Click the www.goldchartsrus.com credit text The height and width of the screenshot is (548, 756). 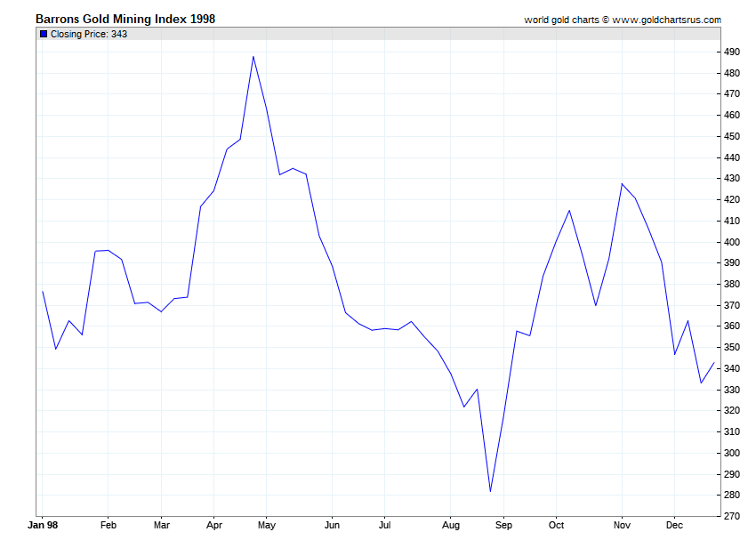click(667, 20)
